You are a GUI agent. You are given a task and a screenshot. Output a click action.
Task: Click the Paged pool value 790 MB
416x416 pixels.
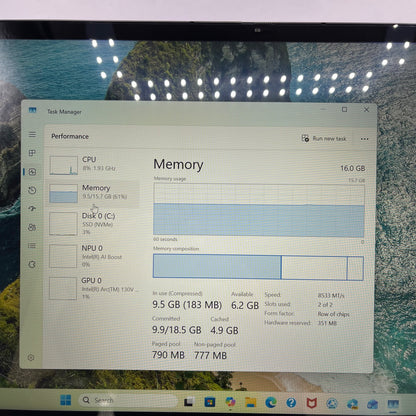(x=168, y=355)
